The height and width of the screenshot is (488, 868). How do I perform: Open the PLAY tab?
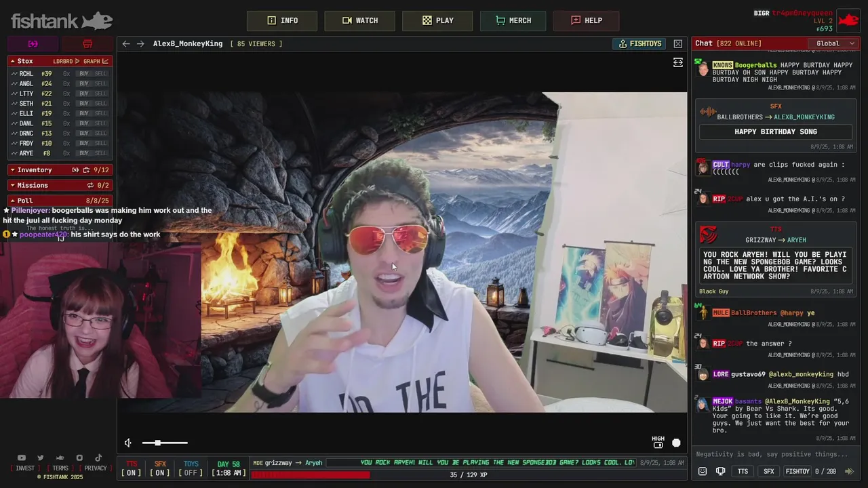pos(437,20)
